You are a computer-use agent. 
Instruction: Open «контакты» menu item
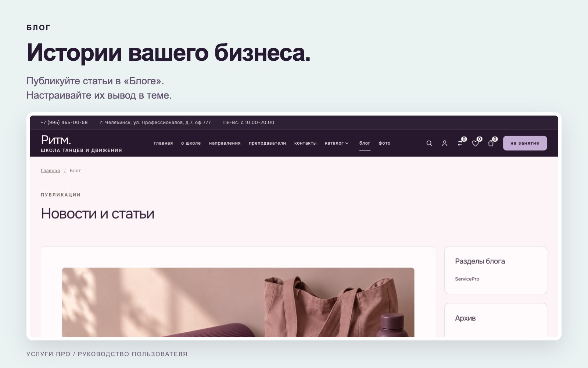point(305,143)
